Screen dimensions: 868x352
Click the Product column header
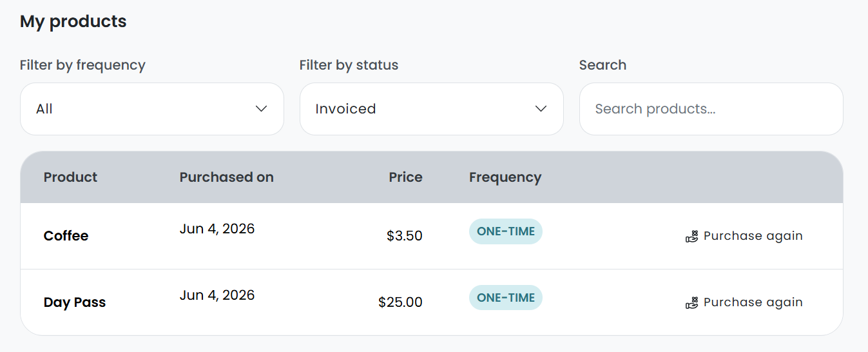click(x=70, y=177)
